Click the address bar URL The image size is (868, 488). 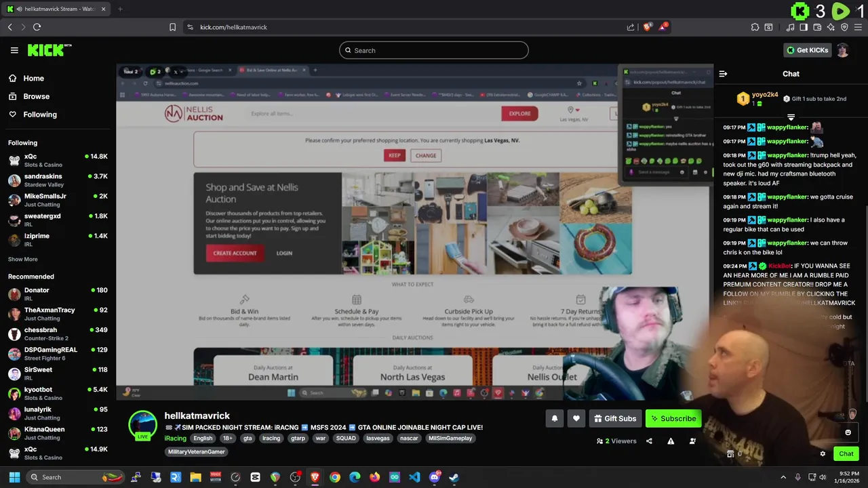pyautogui.click(x=233, y=27)
